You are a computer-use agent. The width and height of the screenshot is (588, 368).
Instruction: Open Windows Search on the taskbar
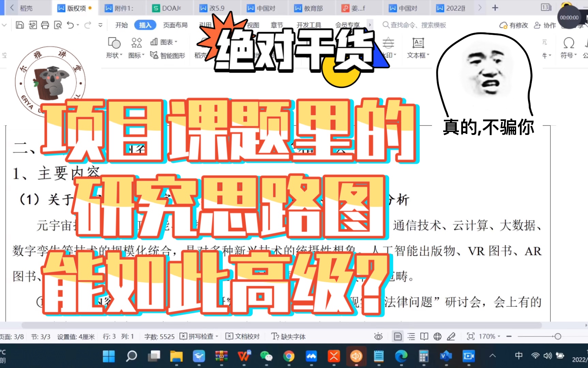click(131, 356)
